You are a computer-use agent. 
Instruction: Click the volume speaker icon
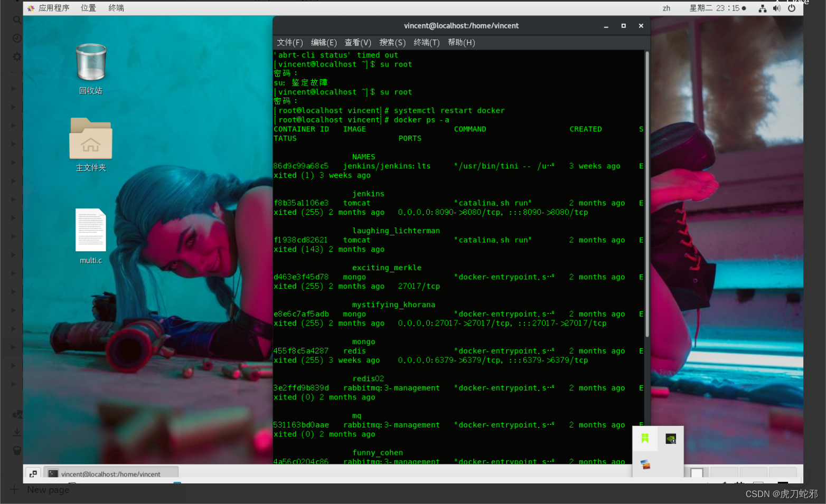pos(776,8)
